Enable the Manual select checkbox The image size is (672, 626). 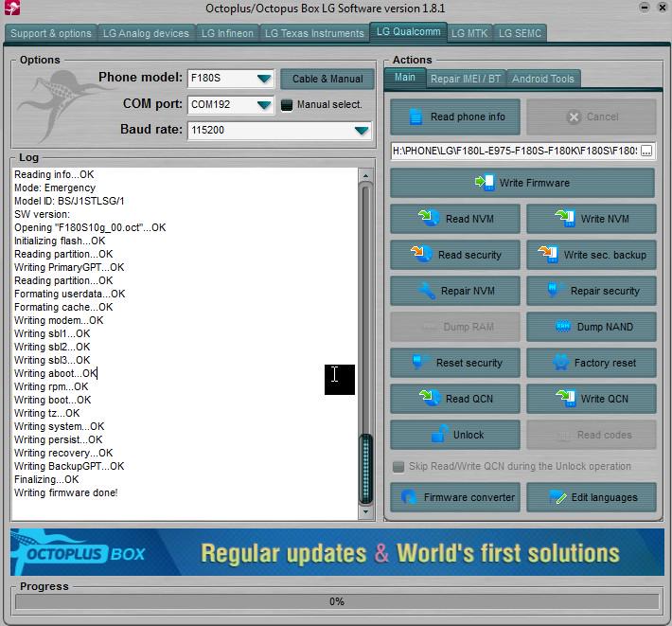287,104
